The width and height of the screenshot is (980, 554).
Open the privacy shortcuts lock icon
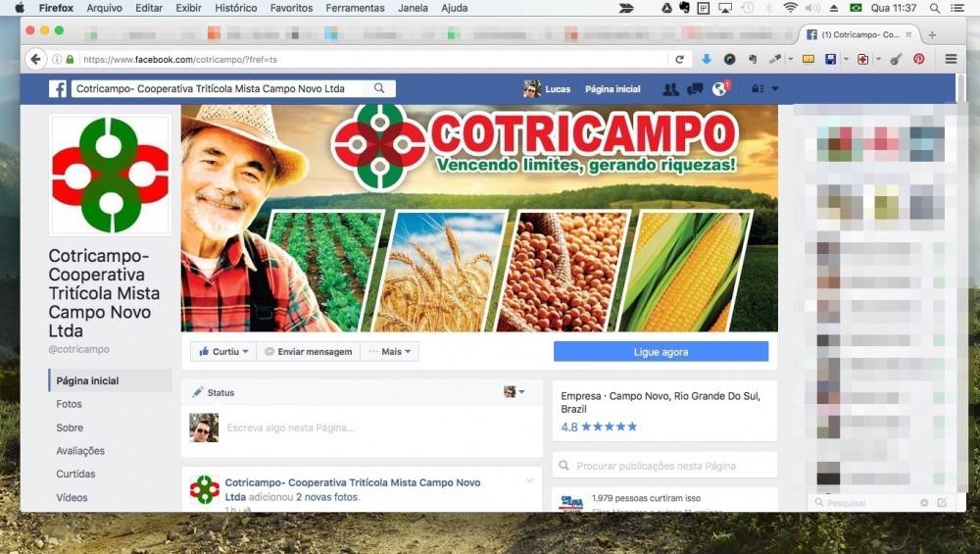(x=758, y=89)
